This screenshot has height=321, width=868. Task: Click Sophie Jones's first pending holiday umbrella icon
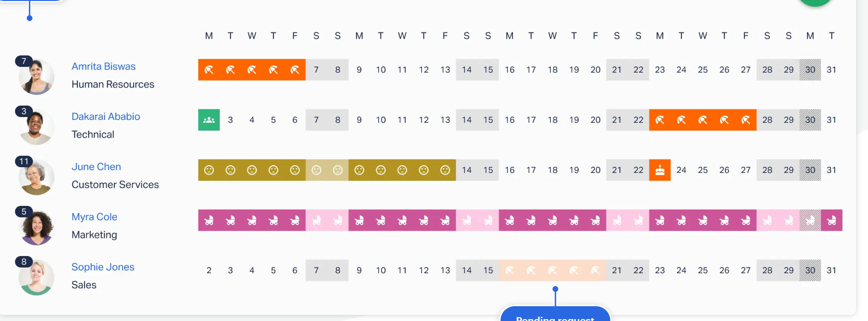(x=510, y=270)
